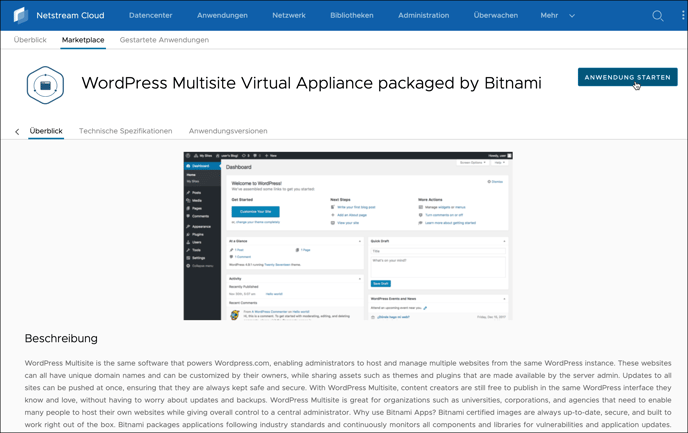688x433 pixels.
Task: Open the search magnifier icon
Action: (657, 16)
